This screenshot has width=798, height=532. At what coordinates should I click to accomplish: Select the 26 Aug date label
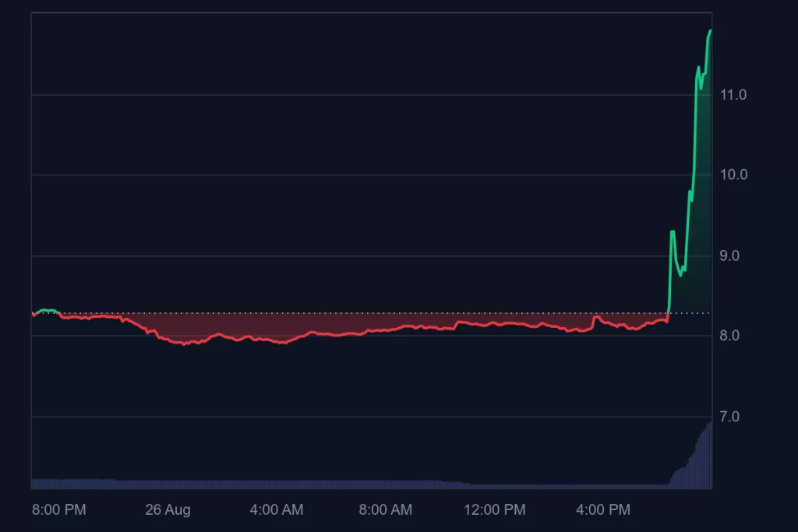pos(168,510)
